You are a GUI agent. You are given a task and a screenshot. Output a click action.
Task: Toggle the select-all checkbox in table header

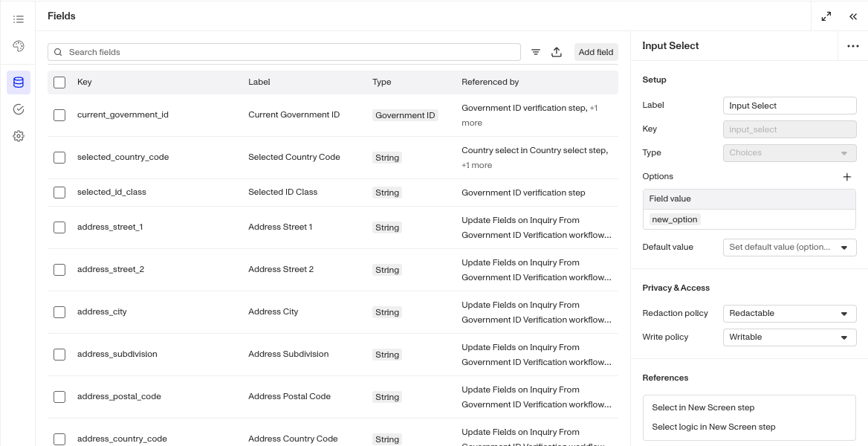[59, 83]
